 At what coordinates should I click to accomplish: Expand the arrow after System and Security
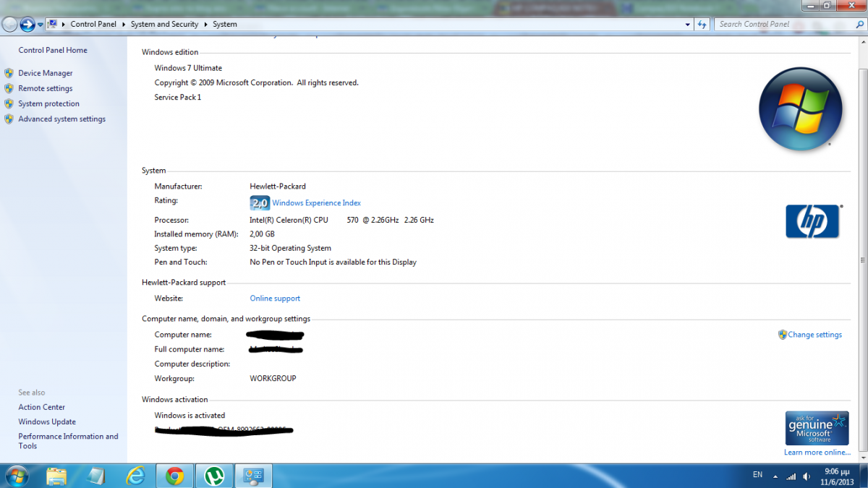pos(205,24)
